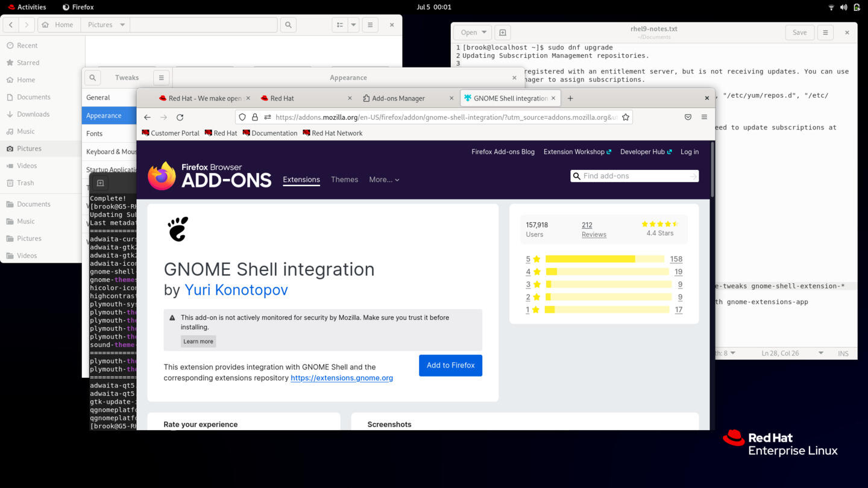Open the Red Hat Network bookmark

tap(333, 133)
